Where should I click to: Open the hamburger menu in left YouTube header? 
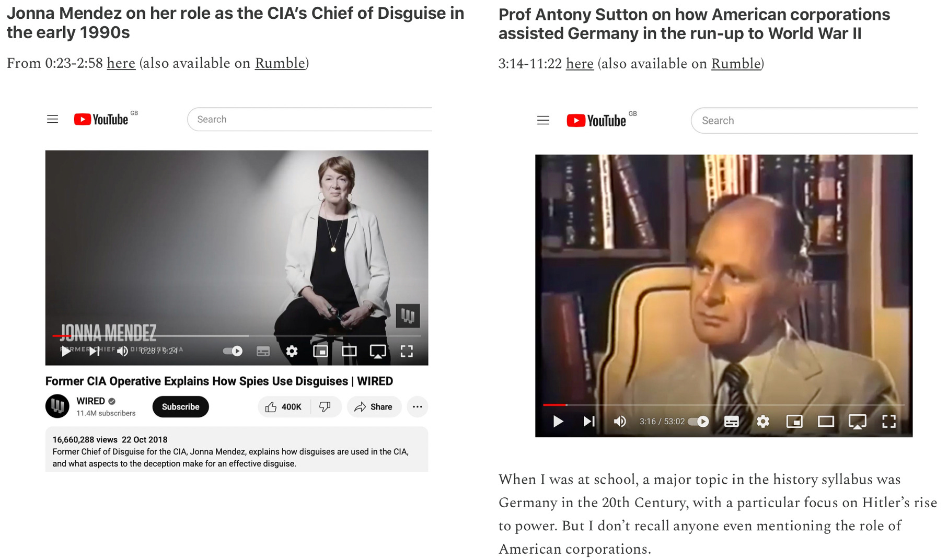click(53, 119)
